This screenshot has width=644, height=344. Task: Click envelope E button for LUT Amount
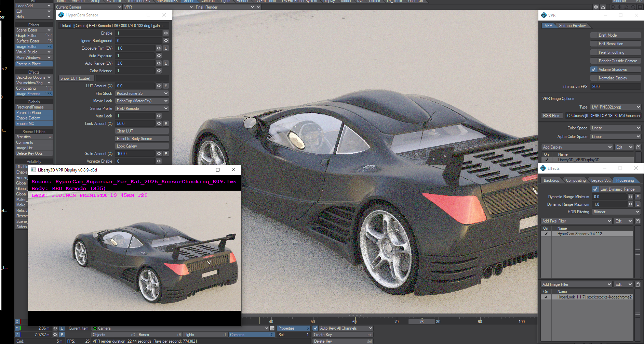(x=166, y=86)
